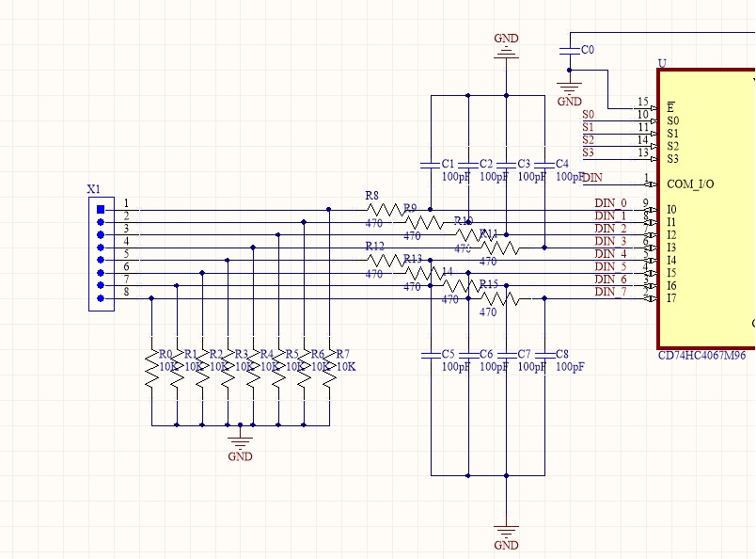Click the pin 8 dot on connector X1
Image resolution: width=756 pixels, height=559 pixels.
tap(101, 298)
